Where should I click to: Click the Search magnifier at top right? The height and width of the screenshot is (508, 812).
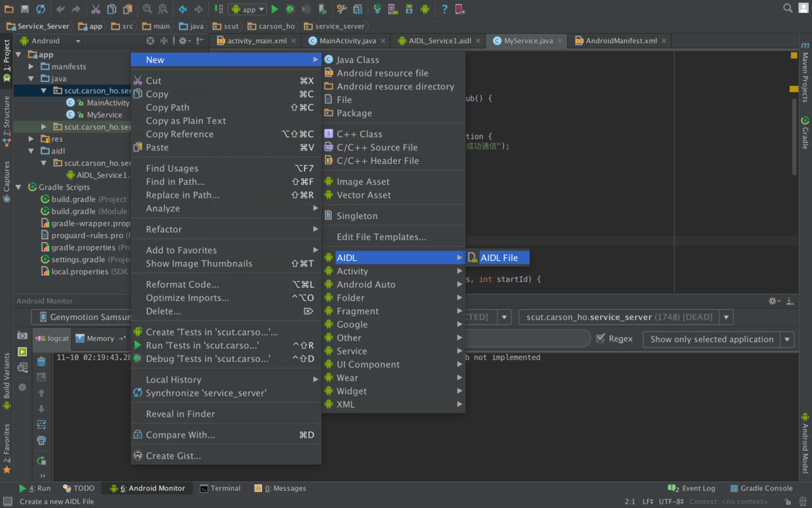tap(788, 9)
